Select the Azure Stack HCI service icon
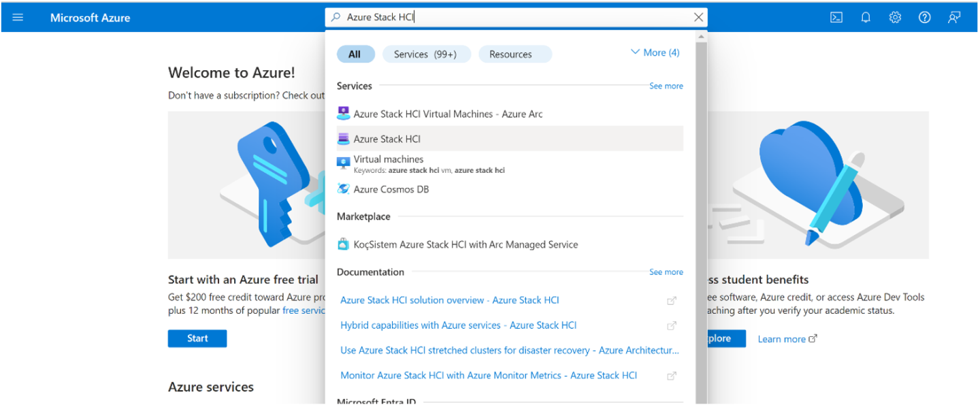Screen dimensions: 980x407 [x=344, y=138]
